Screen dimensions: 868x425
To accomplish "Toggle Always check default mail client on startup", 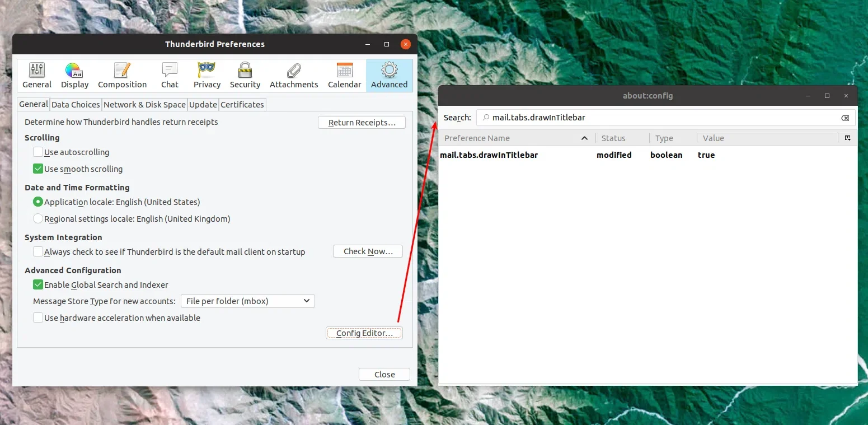I will [38, 251].
